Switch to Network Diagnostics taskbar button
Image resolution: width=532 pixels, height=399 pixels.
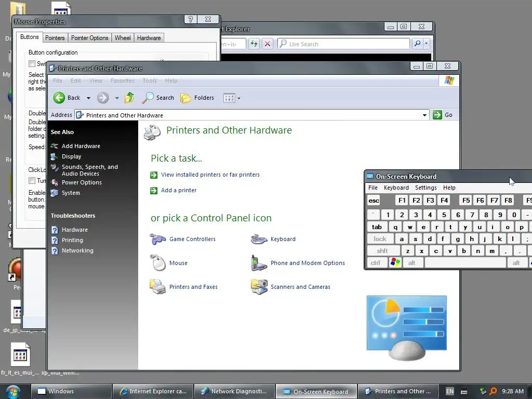click(x=234, y=391)
